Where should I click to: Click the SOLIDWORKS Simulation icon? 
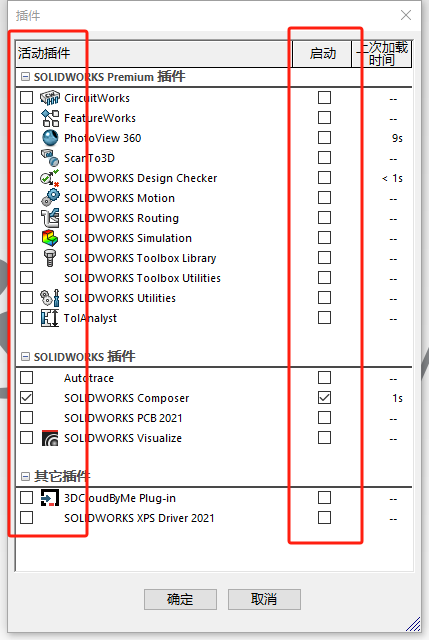[50, 238]
